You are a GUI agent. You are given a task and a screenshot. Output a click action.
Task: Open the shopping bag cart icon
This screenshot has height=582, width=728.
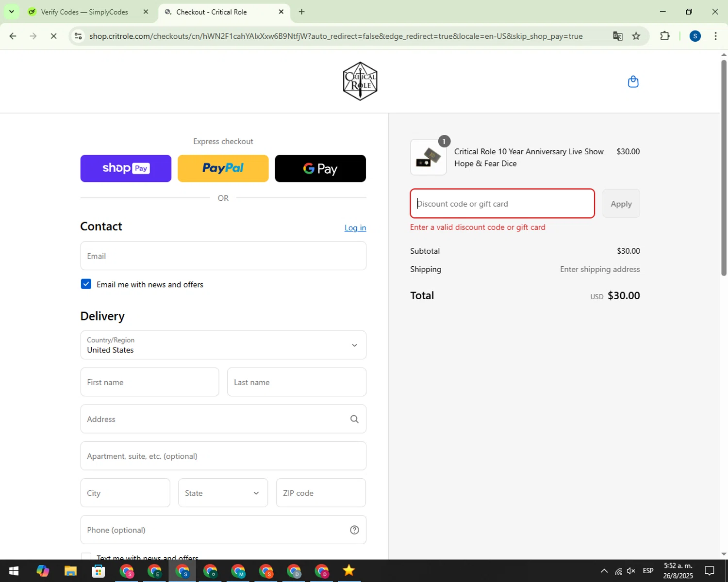(633, 81)
